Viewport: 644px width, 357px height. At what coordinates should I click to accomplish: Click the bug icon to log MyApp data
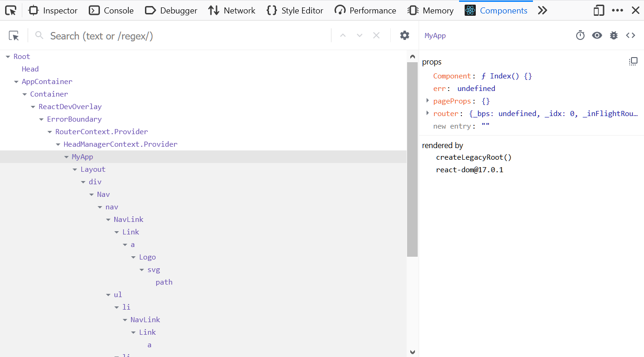613,35
